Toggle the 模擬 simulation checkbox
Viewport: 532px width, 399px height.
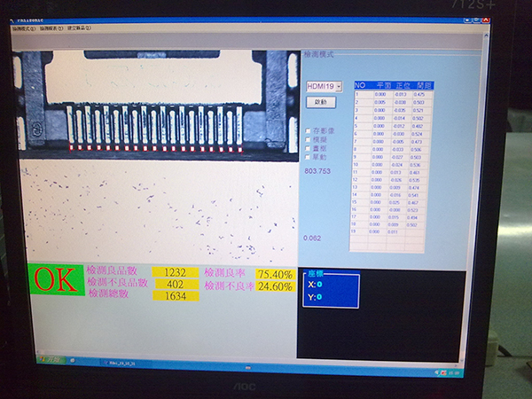pyautogui.click(x=308, y=139)
